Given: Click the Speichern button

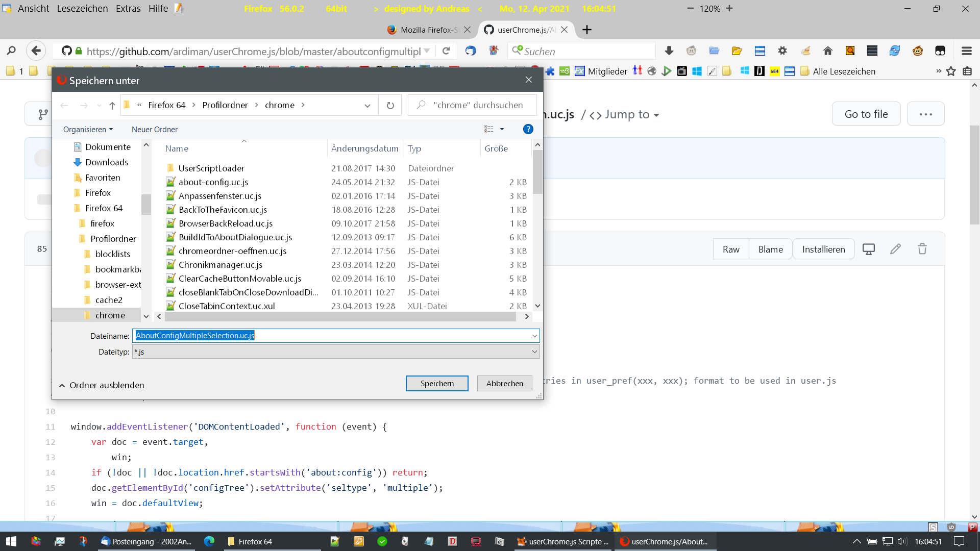Looking at the screenshot, I should 436,384.
